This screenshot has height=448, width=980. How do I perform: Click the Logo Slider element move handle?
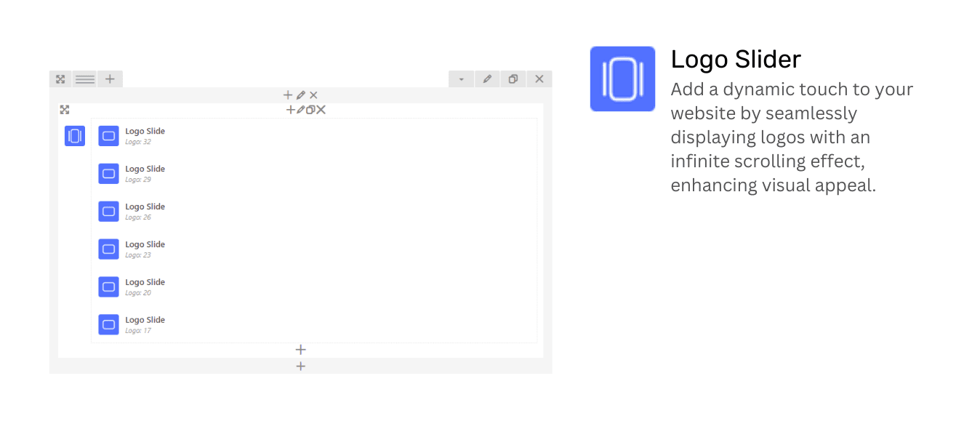pos(65,110)
